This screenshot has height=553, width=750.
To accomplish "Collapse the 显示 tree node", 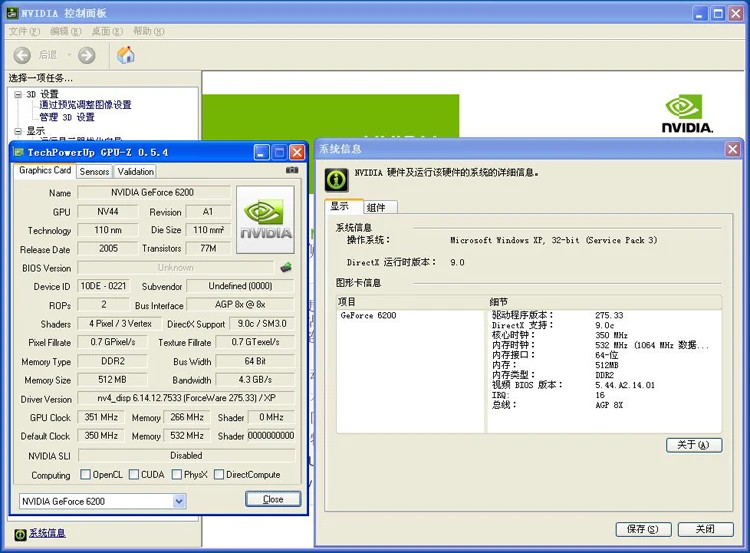I will [18, 131].
